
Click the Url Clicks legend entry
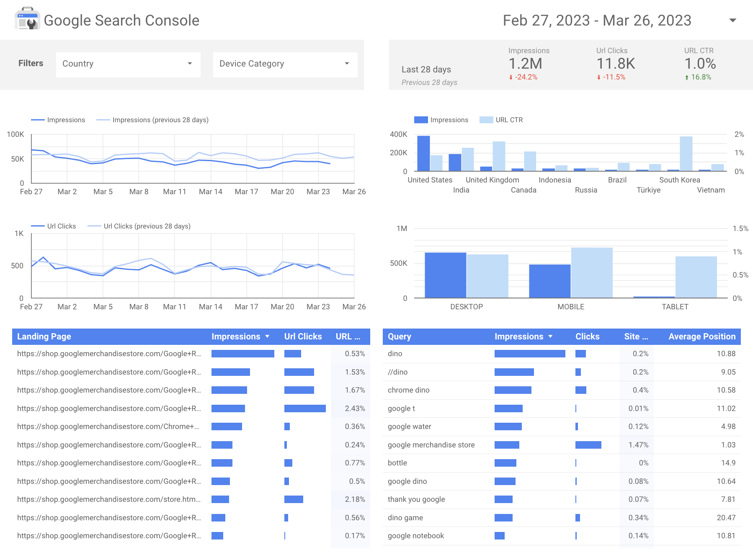pyautogui.click(x=54, y=226)
